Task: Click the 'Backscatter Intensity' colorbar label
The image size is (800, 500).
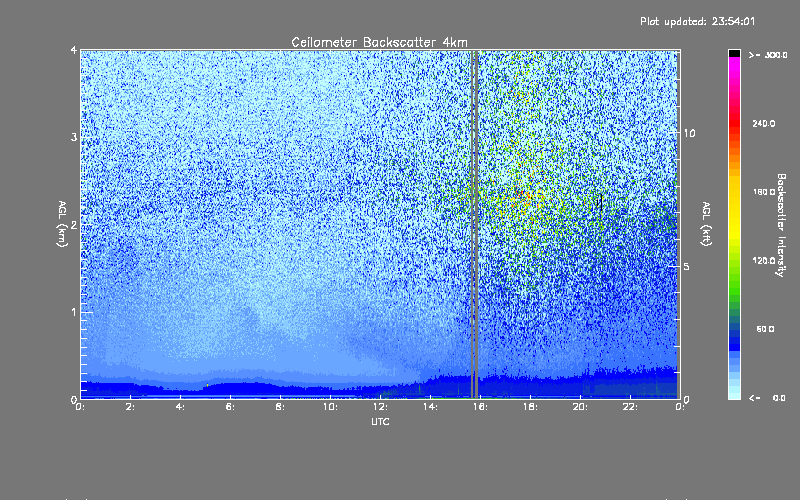Action: (x=781, y=225)
